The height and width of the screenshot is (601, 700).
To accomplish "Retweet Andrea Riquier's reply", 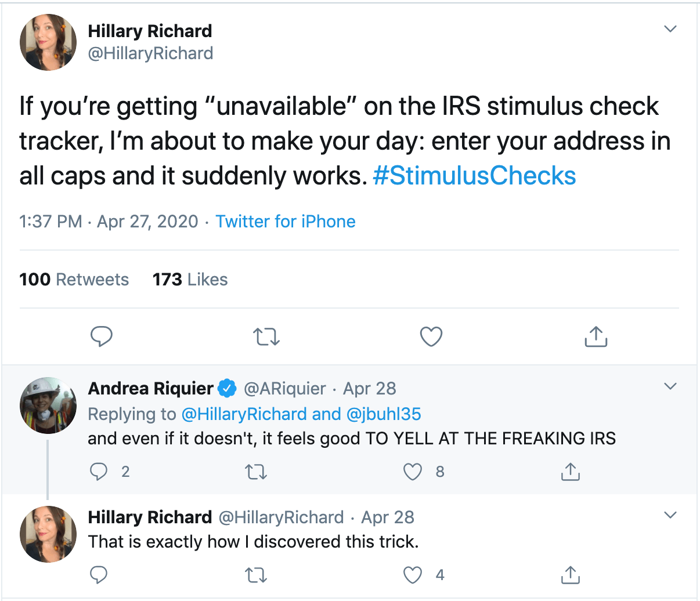I will pos(256,472).
